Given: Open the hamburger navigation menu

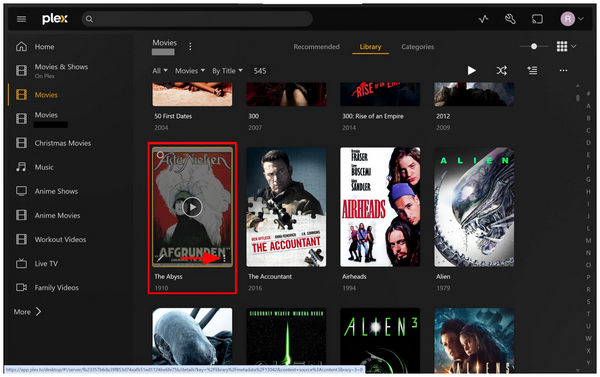Looking at the screenshot, I should [x=21, y=19].
